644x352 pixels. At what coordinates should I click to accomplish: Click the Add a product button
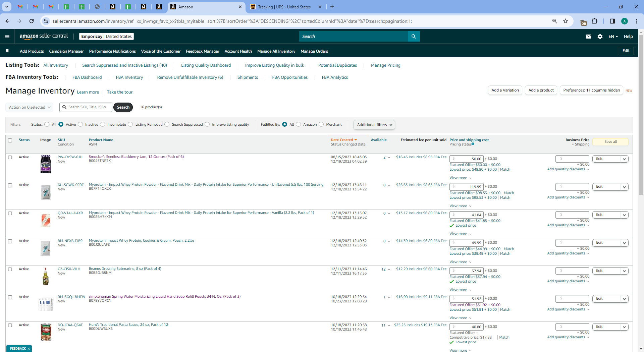coord(541,90)
